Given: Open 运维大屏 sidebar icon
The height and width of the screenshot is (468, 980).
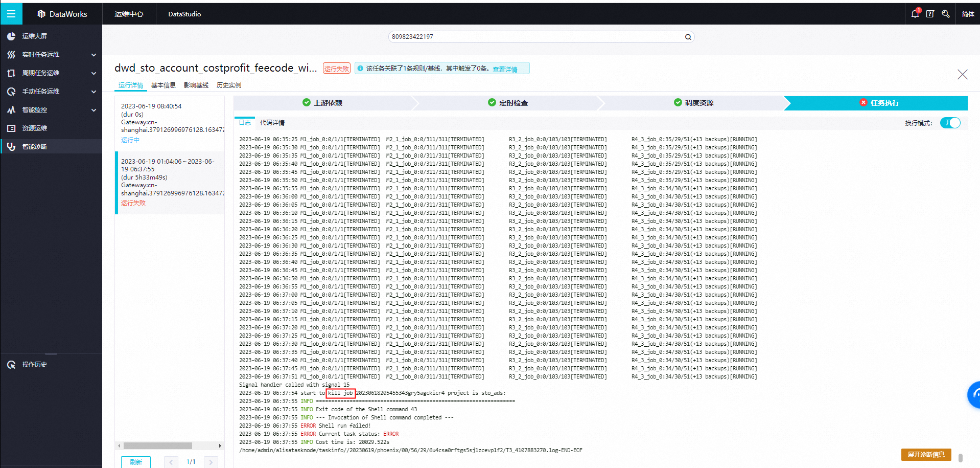Looking at the screenshot, I should point(11,36).
